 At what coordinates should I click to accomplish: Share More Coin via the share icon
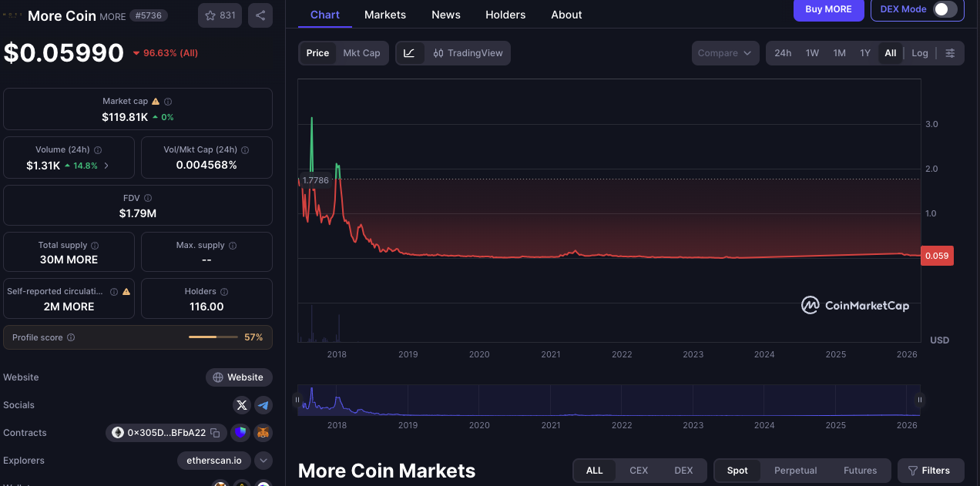pyautogui.click(x=260, y=15)
